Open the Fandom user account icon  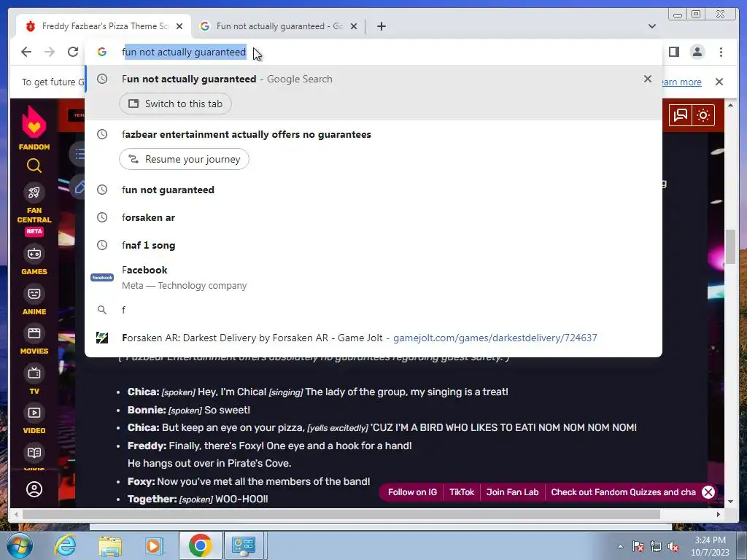pyautogui.click(x=34, y=489)
